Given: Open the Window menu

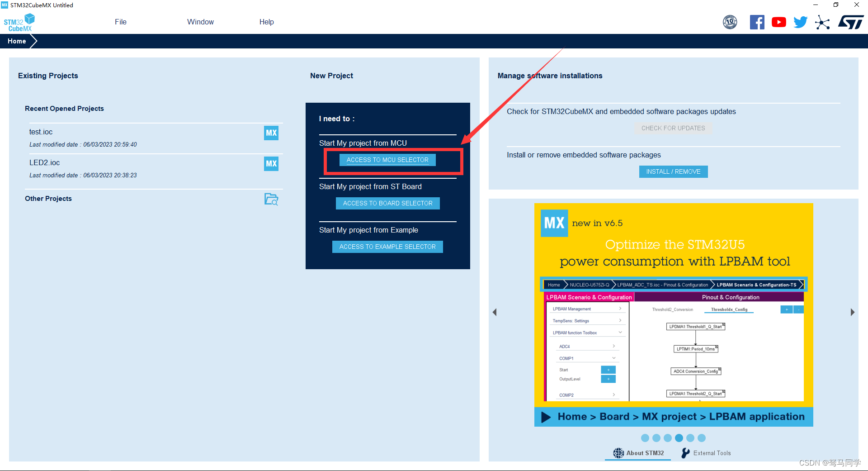Looking at the screenshot, I should click(200, 22).
